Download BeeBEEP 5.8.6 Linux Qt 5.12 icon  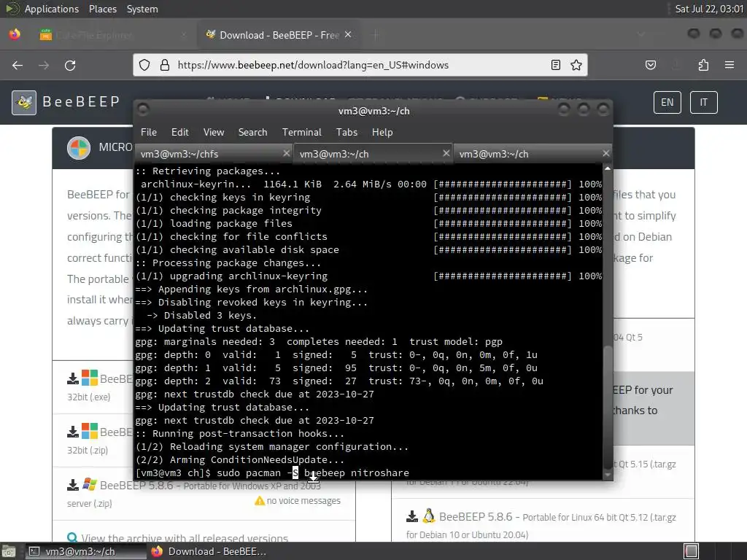click(x=412, y=517)
